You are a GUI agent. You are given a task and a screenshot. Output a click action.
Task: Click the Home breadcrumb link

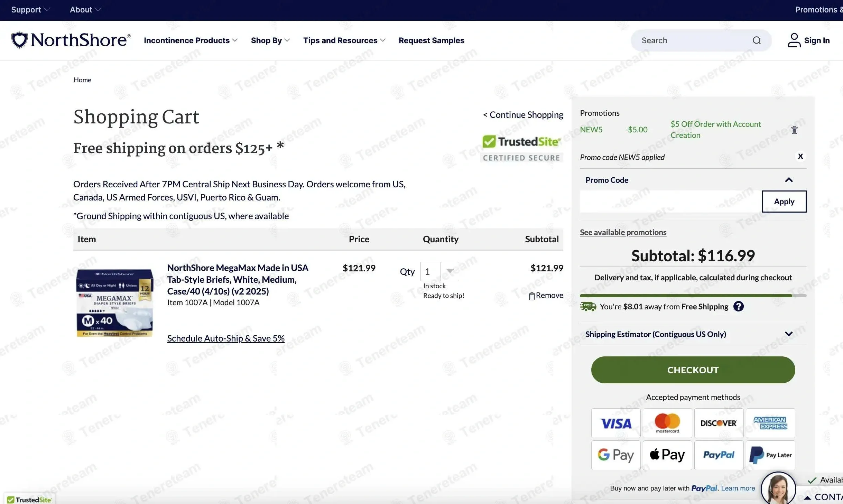tap(82, 80)
